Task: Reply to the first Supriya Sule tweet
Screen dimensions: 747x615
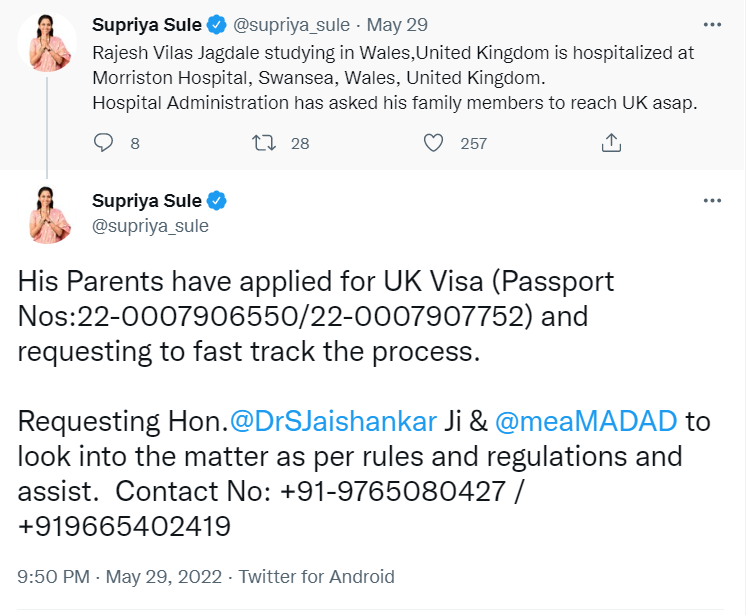Action: click(105, 144)
